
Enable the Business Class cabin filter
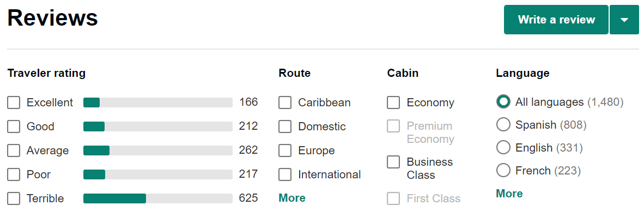(393, 162)
